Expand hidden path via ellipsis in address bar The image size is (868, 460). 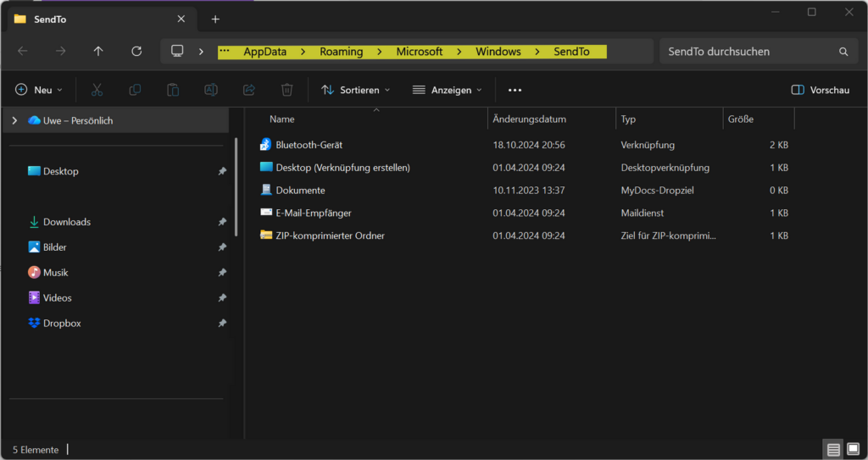click(x=224, y=51)
